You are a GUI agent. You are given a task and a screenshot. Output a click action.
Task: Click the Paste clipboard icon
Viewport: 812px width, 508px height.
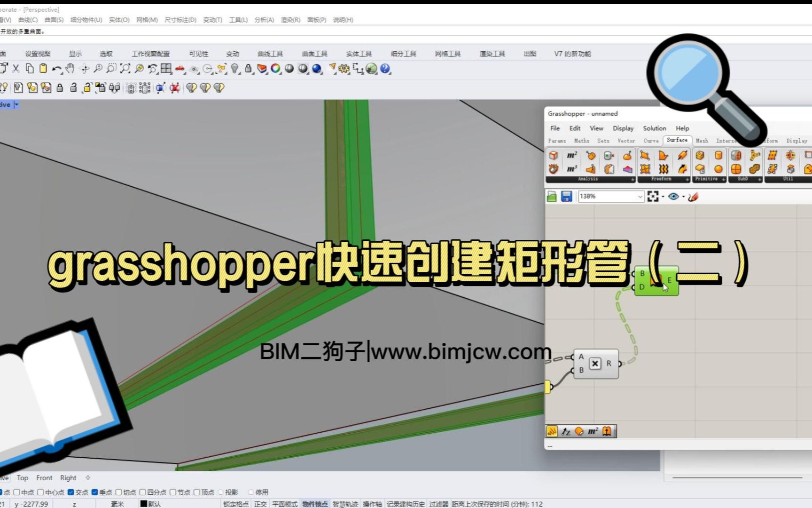(x=43, y=69)
